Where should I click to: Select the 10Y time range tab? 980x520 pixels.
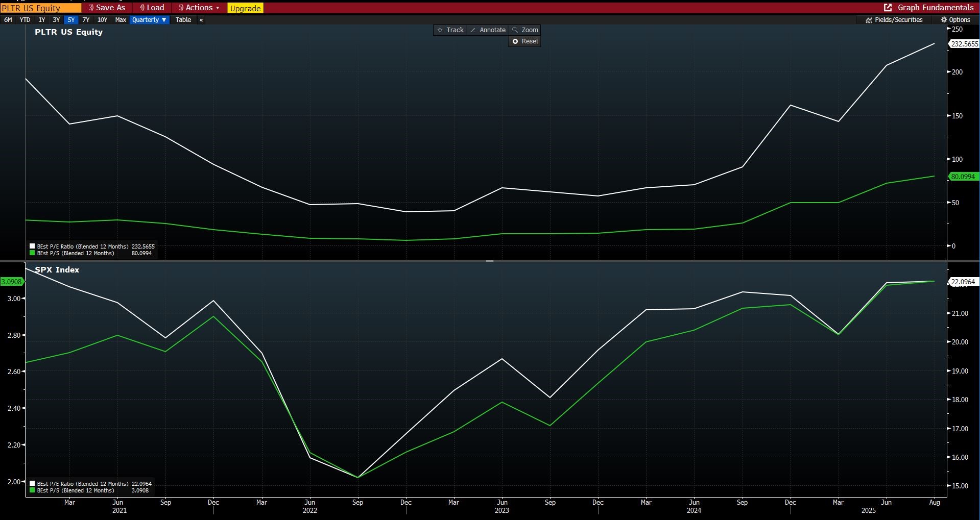pos(102,20)
